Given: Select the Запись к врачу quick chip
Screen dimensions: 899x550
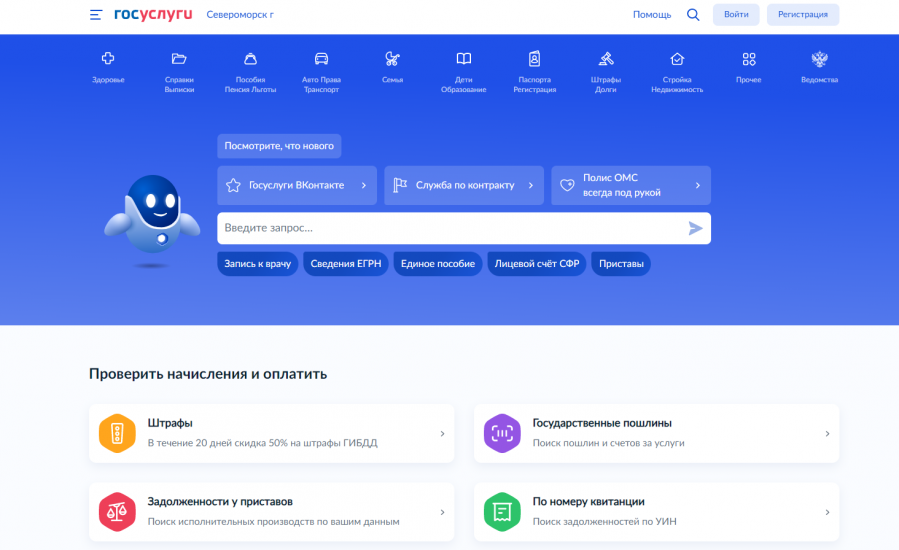Looking at the screenshot, I should coord(257,264).
